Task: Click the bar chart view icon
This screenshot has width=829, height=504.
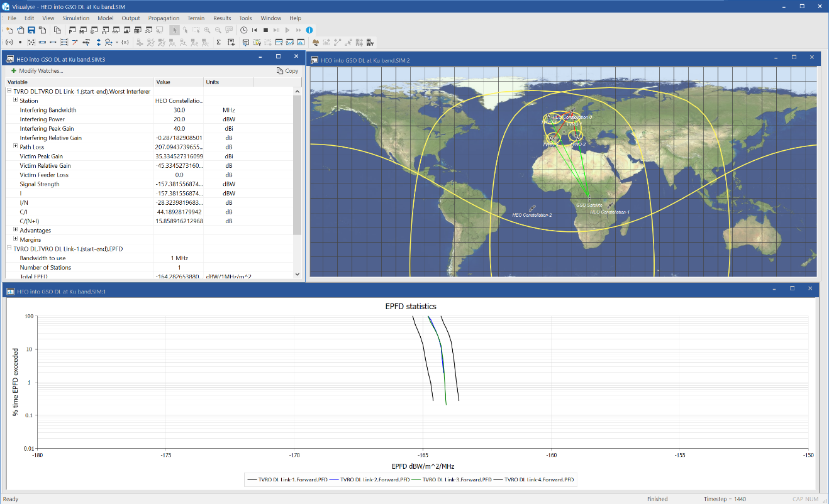Action: 301,42
